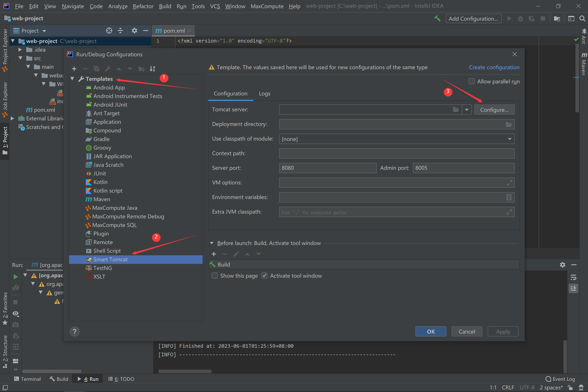
Task: Click the Configure... button
Action: coord(494,110)
